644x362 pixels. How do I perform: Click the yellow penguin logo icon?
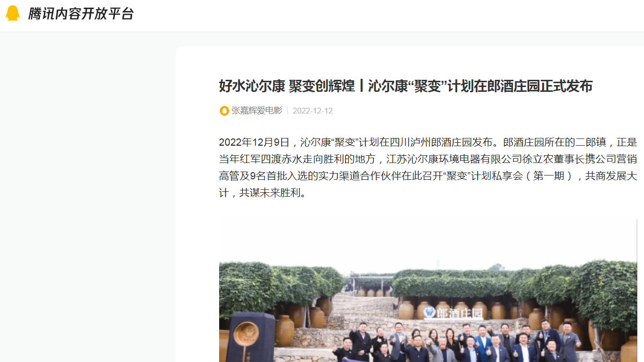point(13,13)
